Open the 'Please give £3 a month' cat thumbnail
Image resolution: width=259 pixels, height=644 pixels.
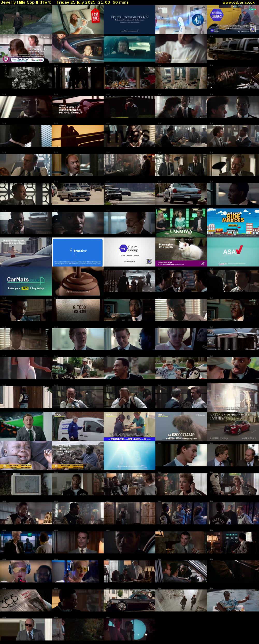pos(181,252)
